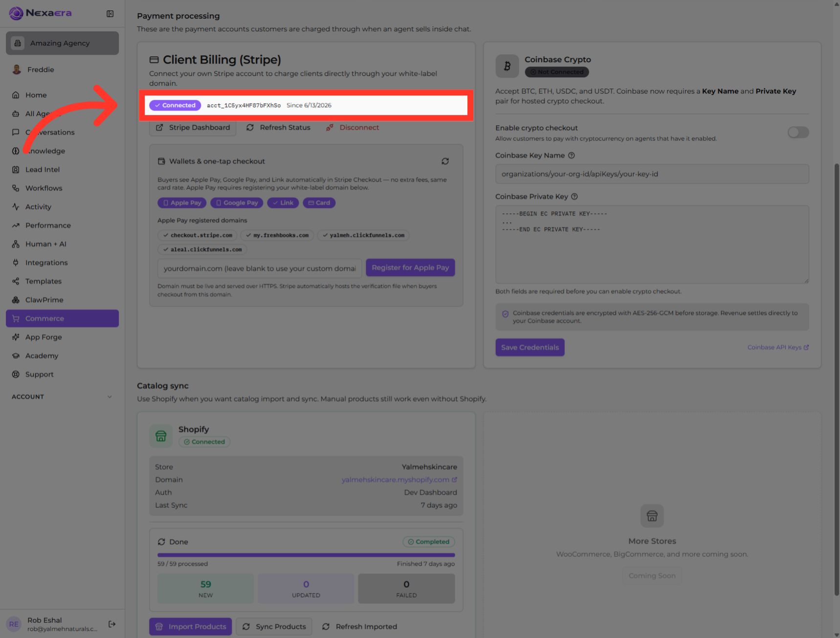Click the Support lifebuoy icon
This screenshot has width=840, height=638.
pos(16,374)
